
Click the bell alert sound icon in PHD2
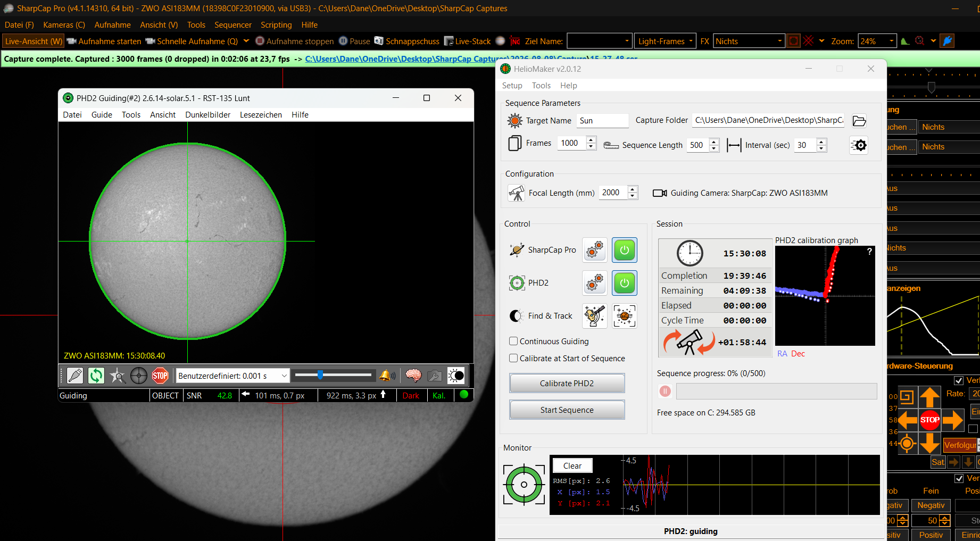(387, 376)
